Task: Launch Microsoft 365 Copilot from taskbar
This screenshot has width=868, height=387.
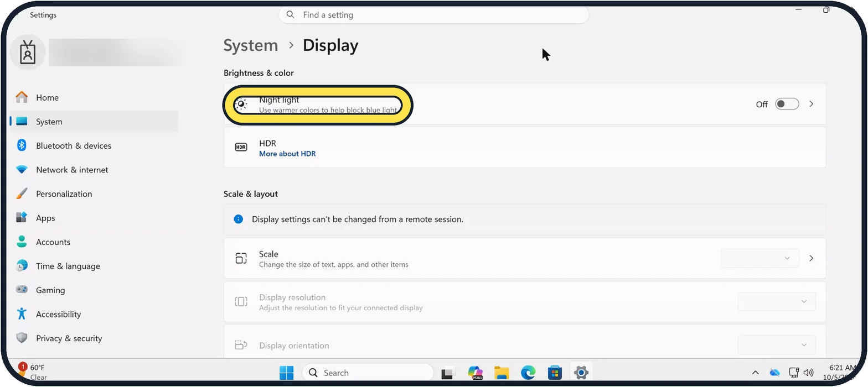Action: pyautogui.click(x=475, y=373)
